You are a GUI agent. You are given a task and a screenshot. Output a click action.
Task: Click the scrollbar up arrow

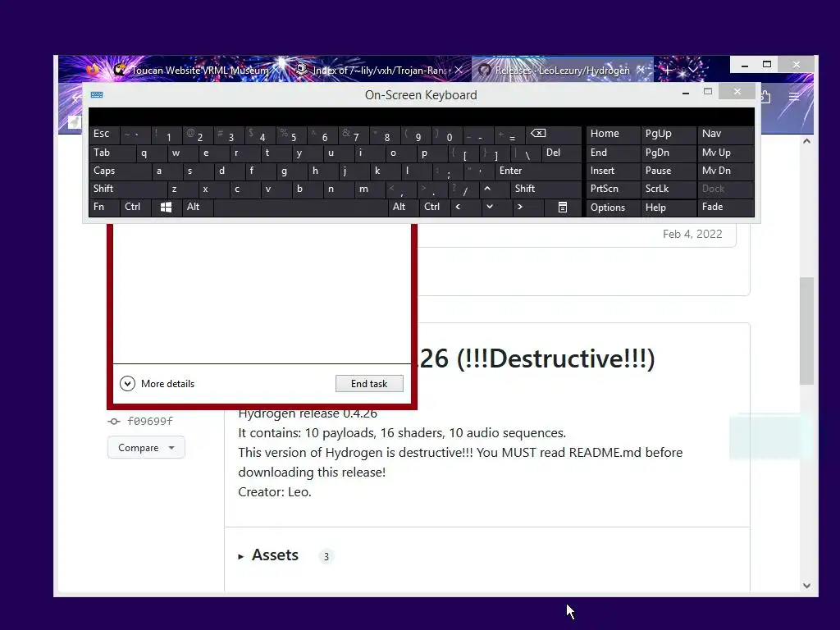[x=807, y=141]
